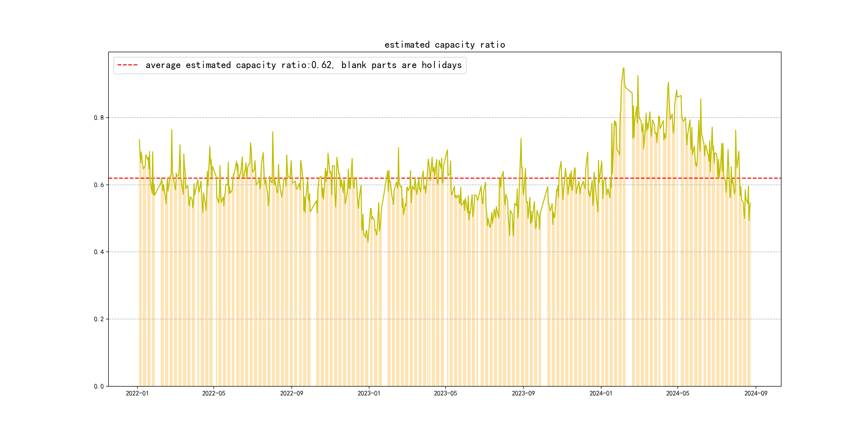Click the chart title 'estimated capacity ratio'
Viewport: 868px width, 434px height.
click(444, 45)
